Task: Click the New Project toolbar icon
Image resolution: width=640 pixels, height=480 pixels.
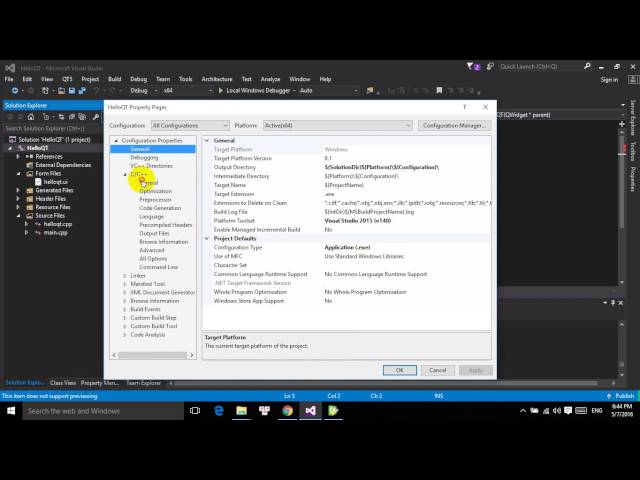Action: click(x=45, y=91)
